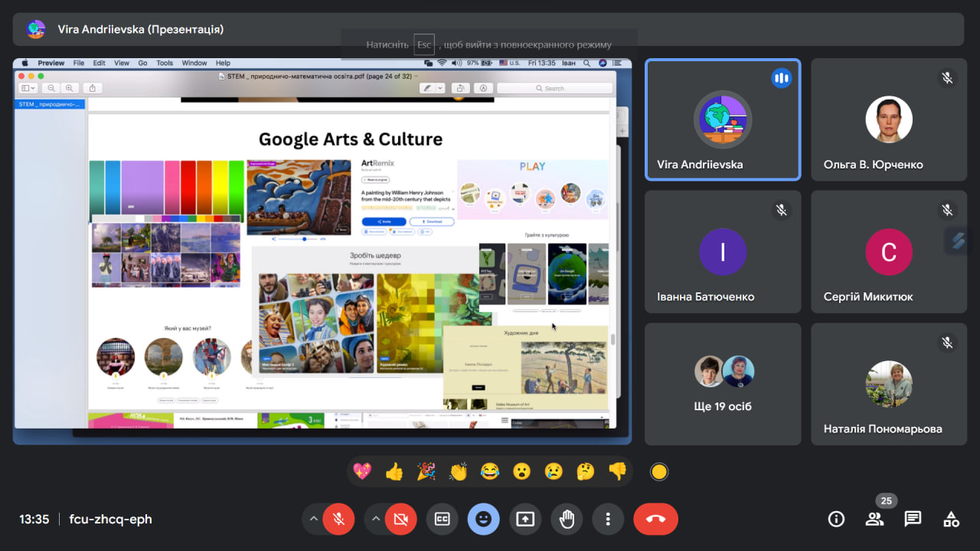Click the Preview search field
This screenshot has width=980, height=551.
(x=554, y=88)
